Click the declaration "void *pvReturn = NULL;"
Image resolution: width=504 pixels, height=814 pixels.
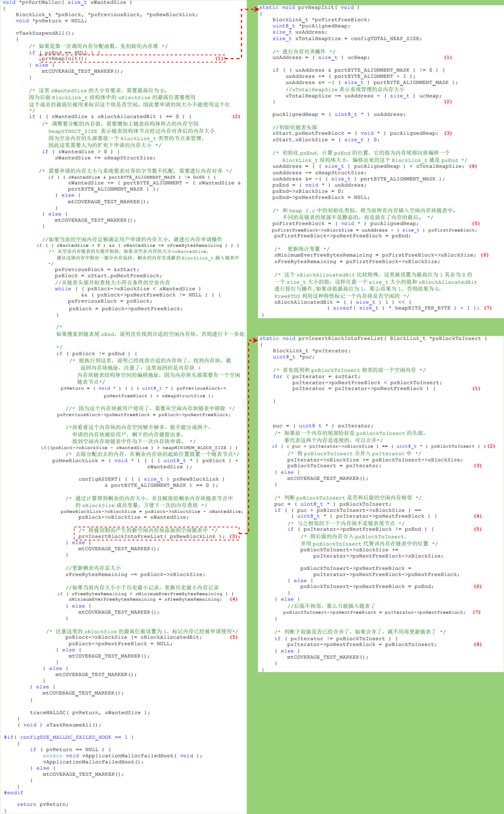point(51,21)
